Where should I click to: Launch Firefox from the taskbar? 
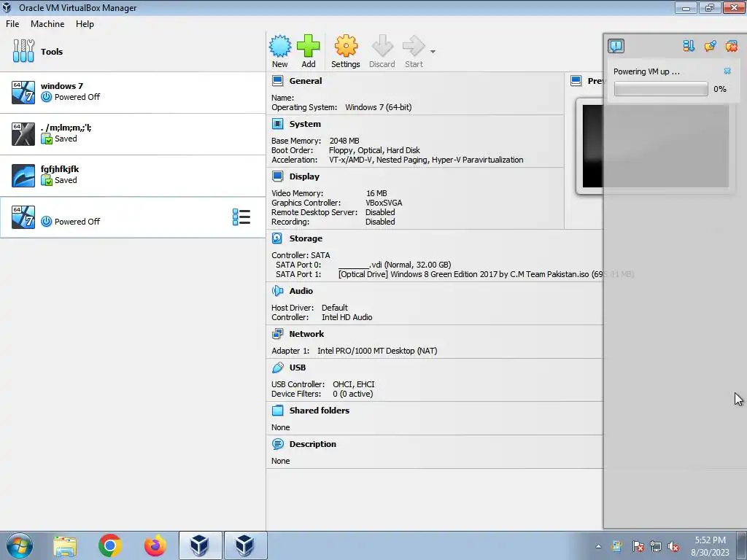point(155,545)
